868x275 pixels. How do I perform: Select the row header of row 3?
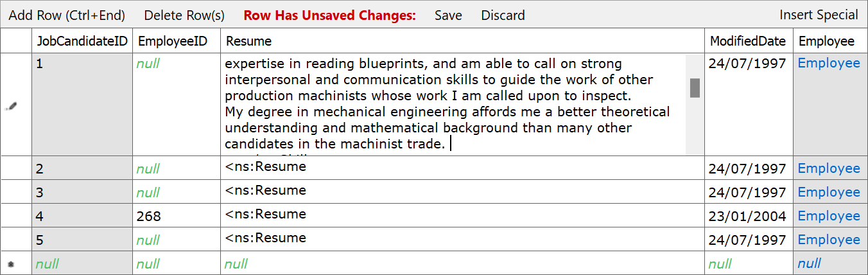coord(16,192)
